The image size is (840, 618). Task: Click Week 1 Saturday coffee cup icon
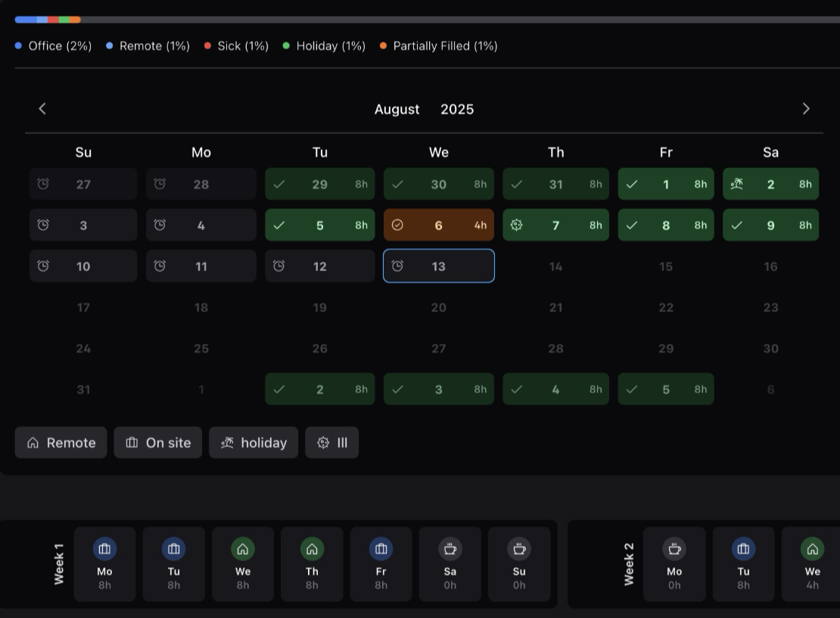tap(450, 549)
